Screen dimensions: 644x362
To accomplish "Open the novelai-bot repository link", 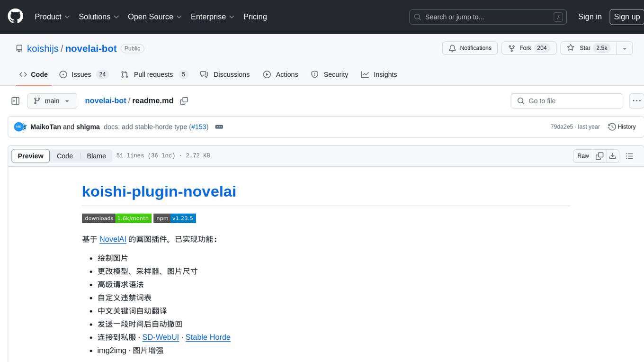I will coord(91,48).
